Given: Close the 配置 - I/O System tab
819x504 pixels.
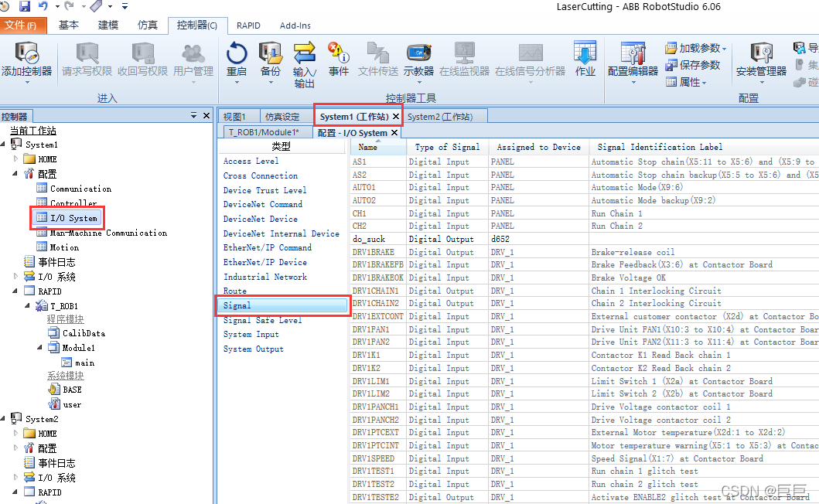Looking at the screenshot, I should (x=394, y=133).
